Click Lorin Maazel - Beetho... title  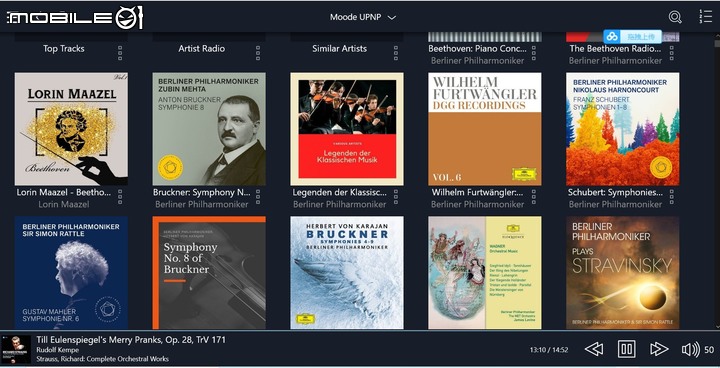click(x=64, y=192)
